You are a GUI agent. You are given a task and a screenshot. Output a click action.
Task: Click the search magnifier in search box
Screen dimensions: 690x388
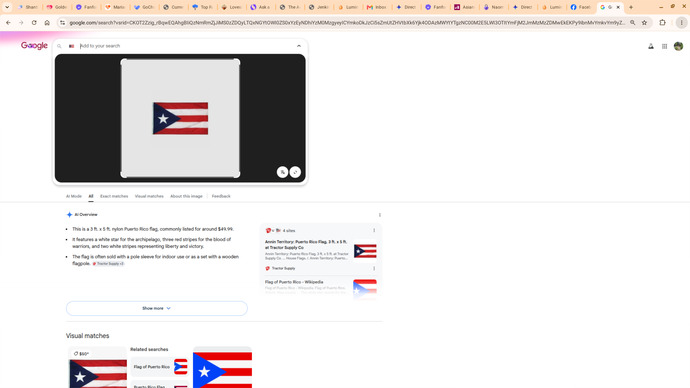(59, 46)
